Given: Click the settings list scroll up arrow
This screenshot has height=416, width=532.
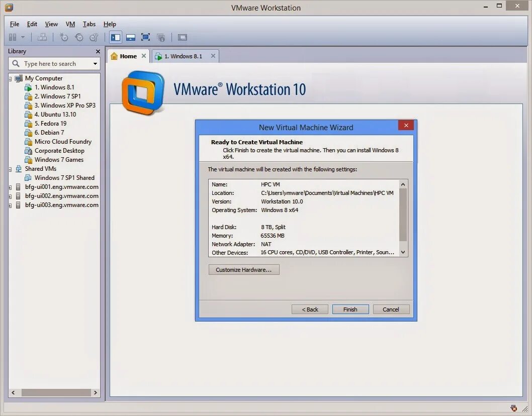Looking at the screenshot, I should tap(403, 185).
